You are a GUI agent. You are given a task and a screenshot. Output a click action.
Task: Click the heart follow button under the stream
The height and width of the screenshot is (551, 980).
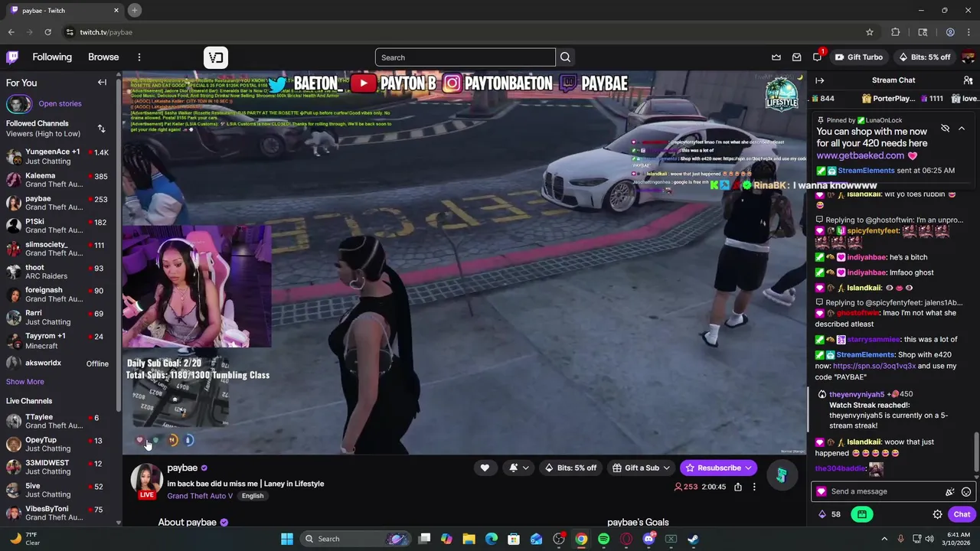point(485,468)
